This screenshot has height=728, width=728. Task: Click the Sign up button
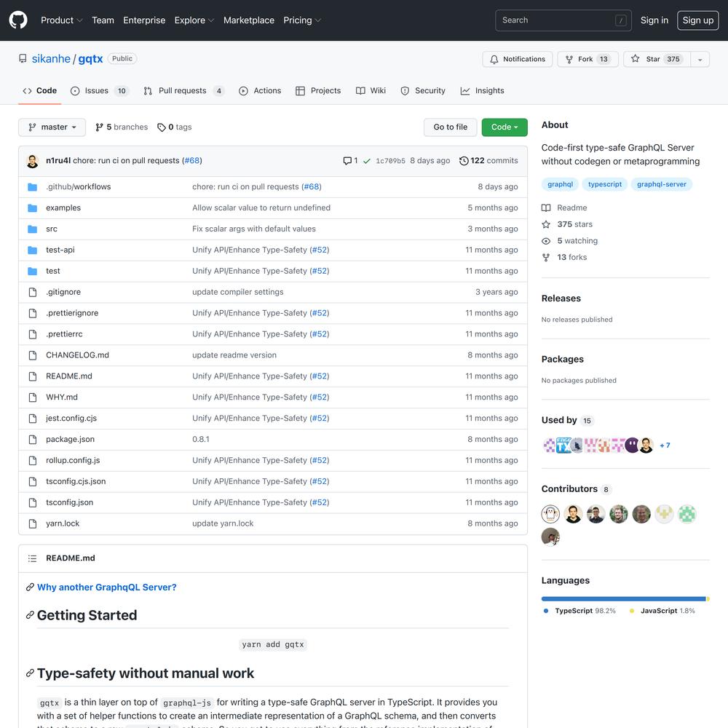point(698,20)
